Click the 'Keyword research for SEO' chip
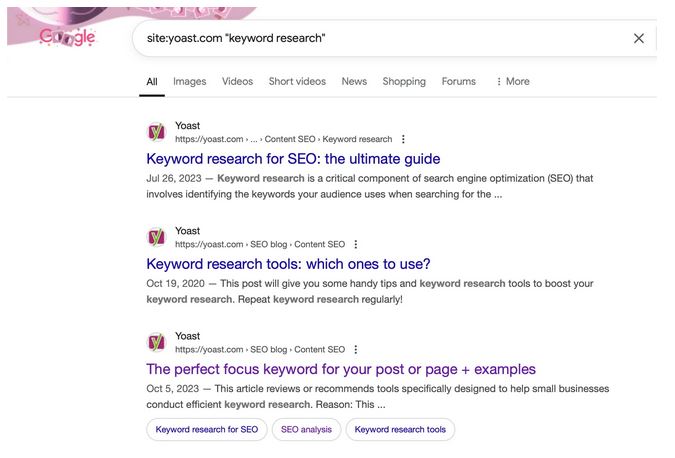The height and width of the screenshot is (458, 675). coord(207,430)
